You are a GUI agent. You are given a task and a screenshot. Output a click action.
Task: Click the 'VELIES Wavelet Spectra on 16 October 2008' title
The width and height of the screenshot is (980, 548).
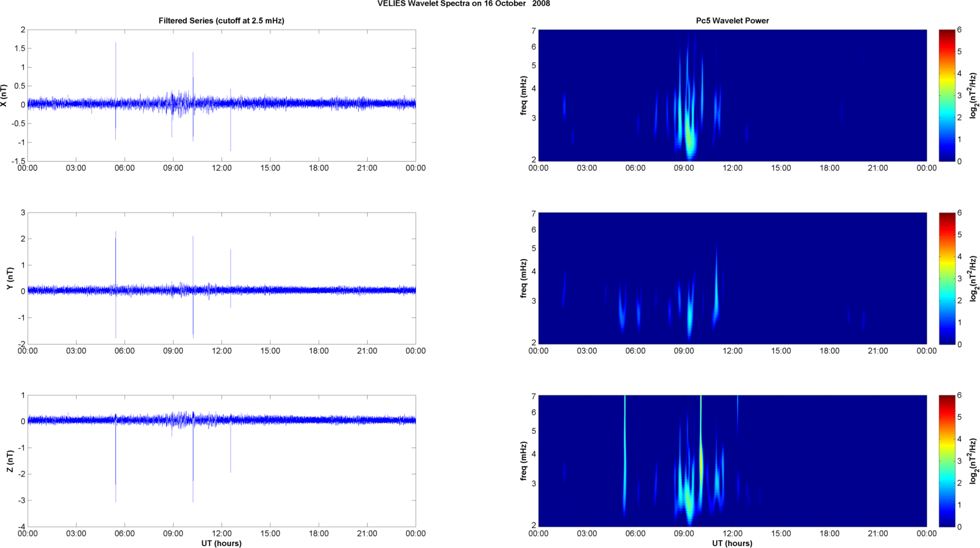click(x=463, y=4)
